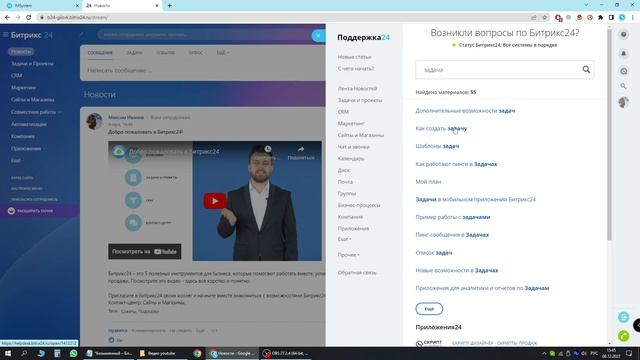Screen dimensions: 640x360
Task: Switch to the 'Опрос' composer tab
Action: [196, 53]
